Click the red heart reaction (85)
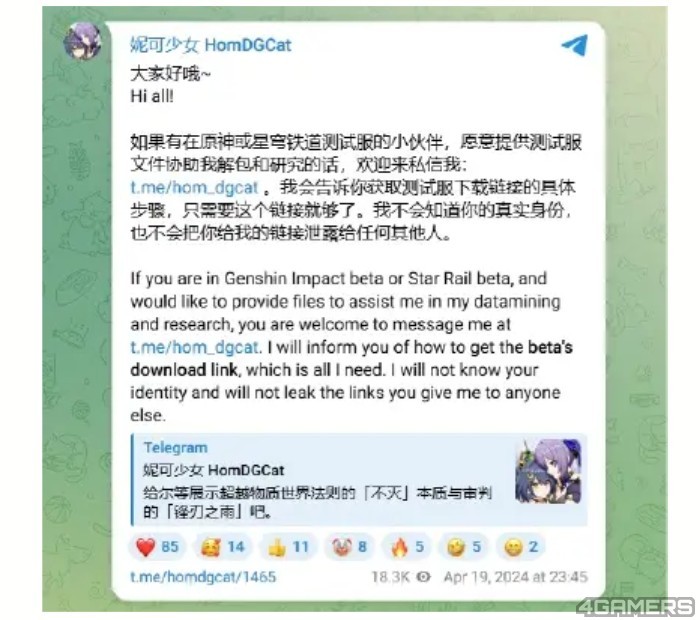Viewport: 700px width, 620px height. click(x=156, y=547)
